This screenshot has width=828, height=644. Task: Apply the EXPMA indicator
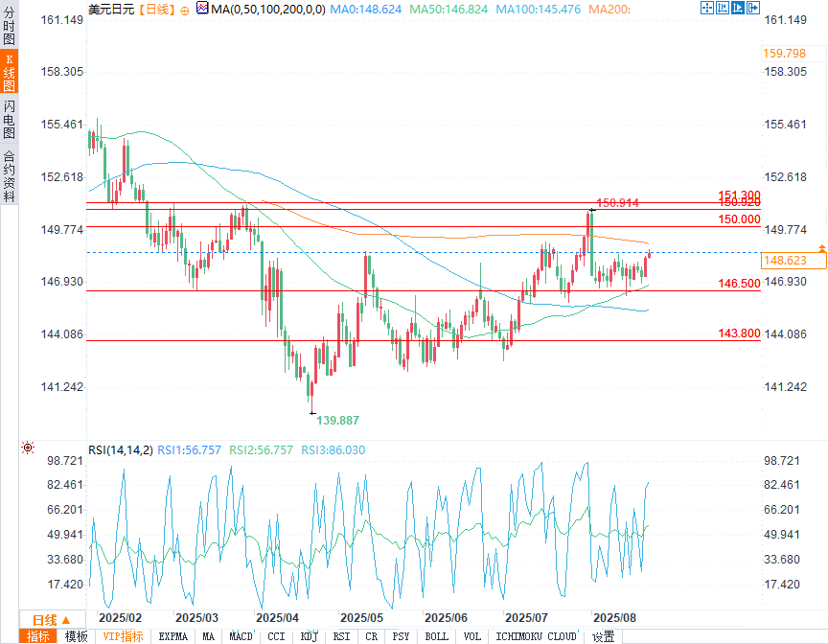pyautogui.click(x=173, y=636)
